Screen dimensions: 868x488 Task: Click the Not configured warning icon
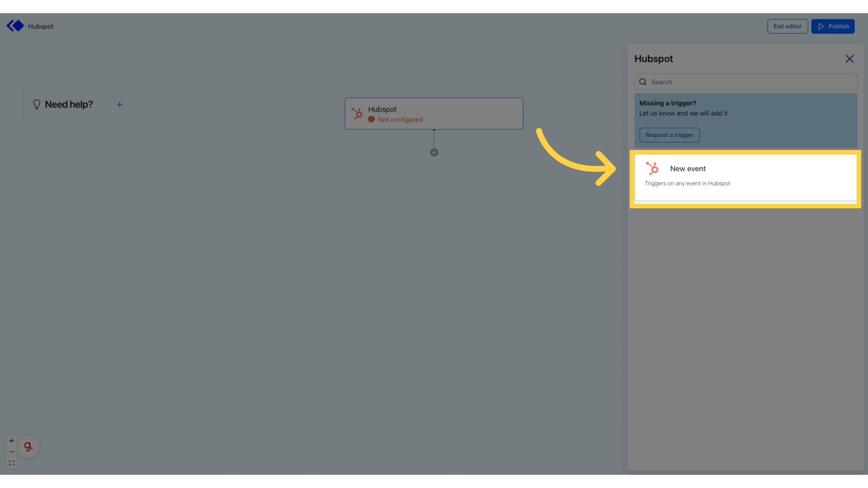pos(371,119)
